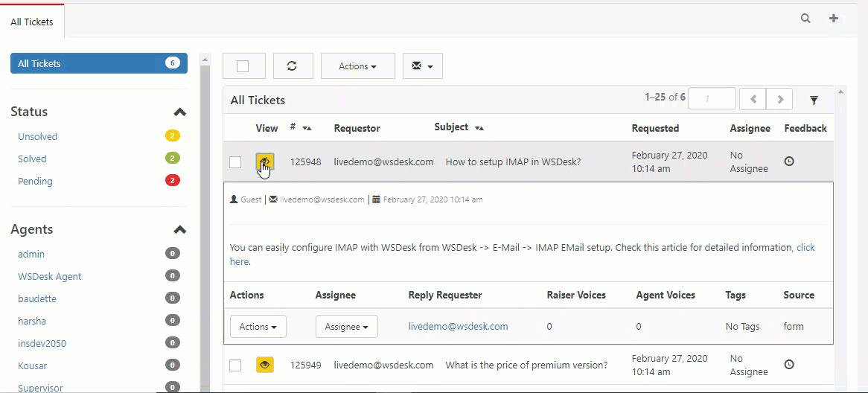Select the checkbox for ticket 125948
Screen dimensions: 868x393
point(235,162)
